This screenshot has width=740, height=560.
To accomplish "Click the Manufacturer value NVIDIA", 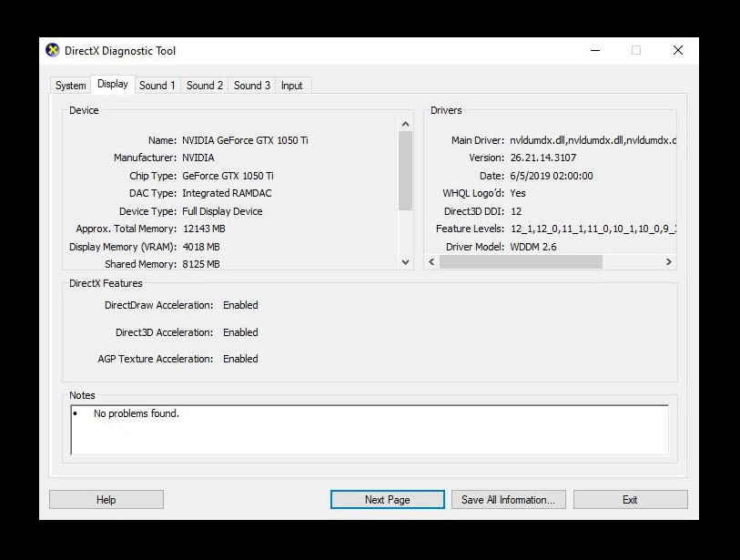I will click(198, 158).
